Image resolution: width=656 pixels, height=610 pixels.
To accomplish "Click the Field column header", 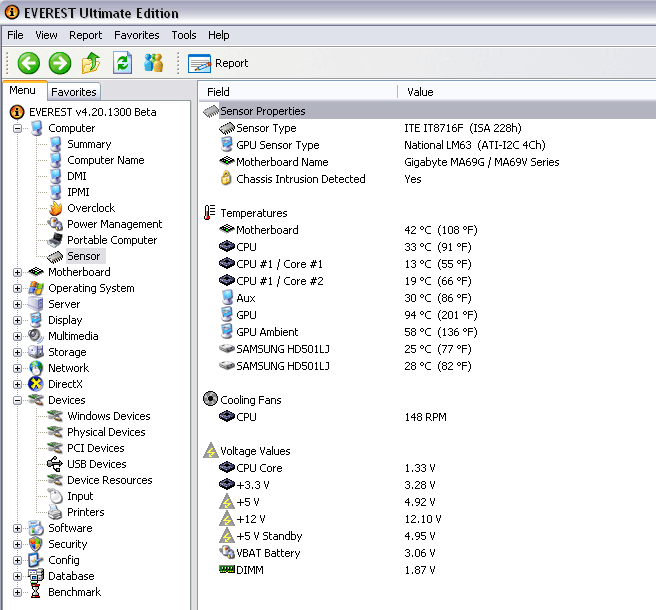I will pyautogui.click(x=297, y=92).
